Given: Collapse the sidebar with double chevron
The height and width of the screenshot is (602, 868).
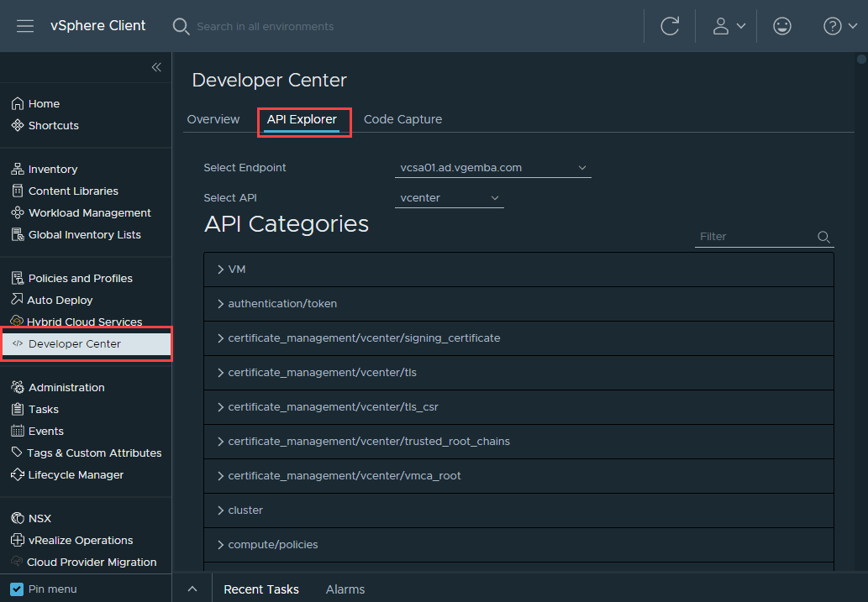Looking at the screenshot, I should tap(156, 67).
